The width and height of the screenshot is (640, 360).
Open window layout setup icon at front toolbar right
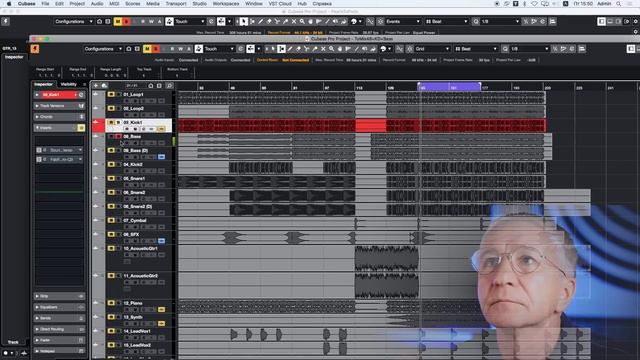631,49
